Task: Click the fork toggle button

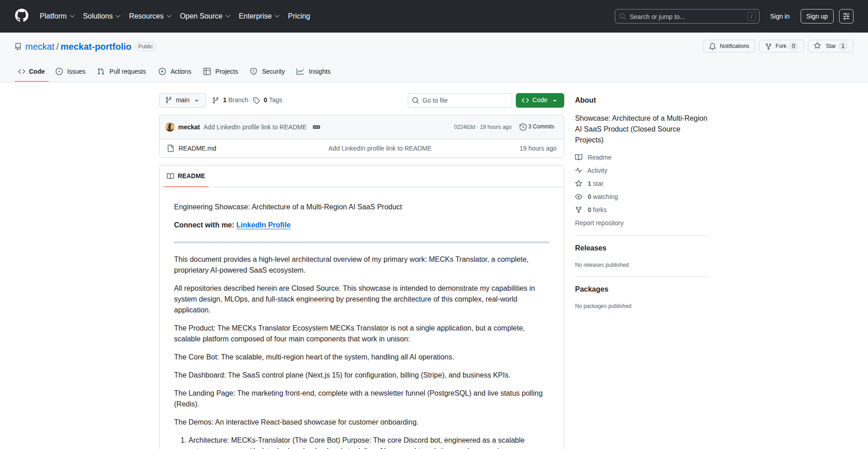Action: point(781,46)
